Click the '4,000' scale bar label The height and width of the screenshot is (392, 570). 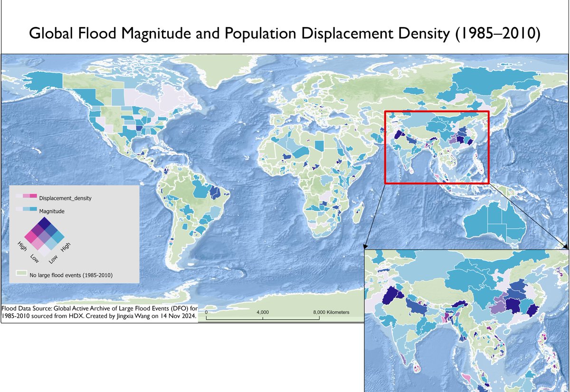click(263, 312)
